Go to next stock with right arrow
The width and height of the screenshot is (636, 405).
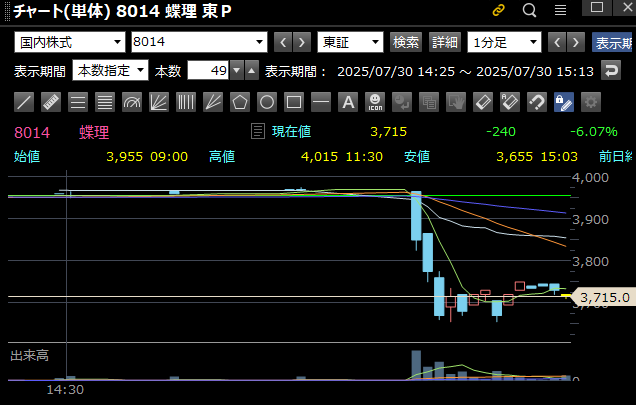coord(302,42)
